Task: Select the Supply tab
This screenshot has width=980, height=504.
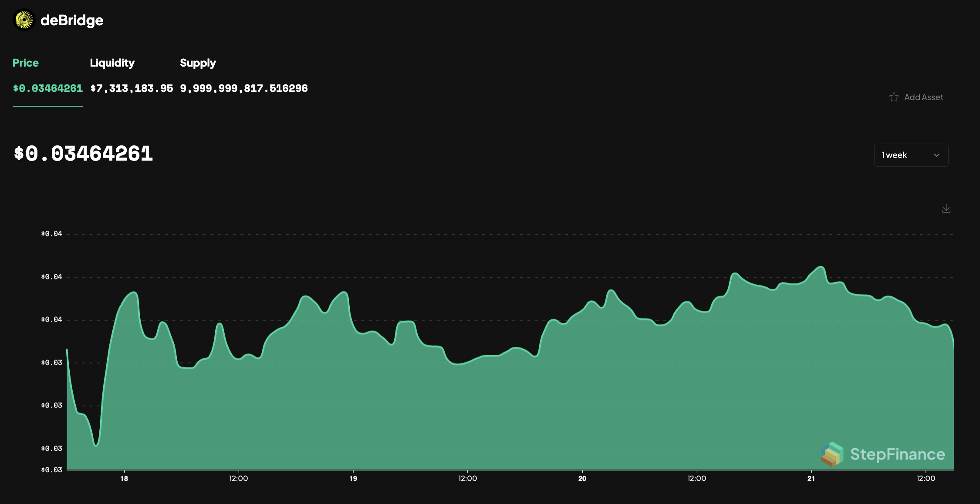Action: (198, 63)
